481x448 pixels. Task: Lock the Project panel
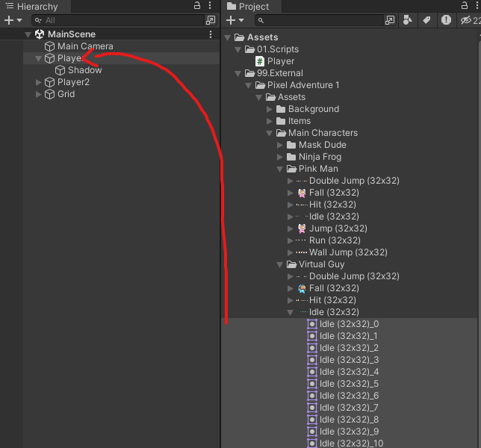click(x=465, y=5)
